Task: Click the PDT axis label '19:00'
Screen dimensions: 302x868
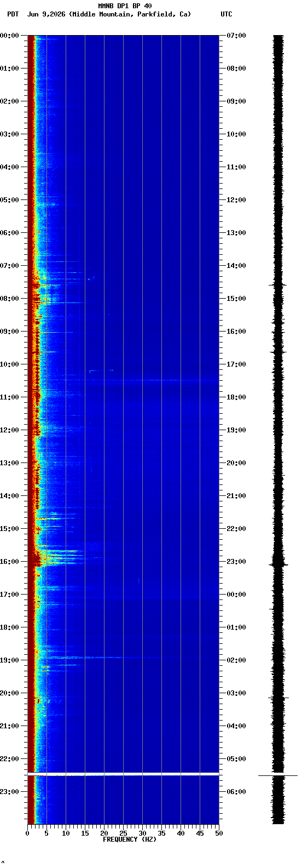Action: tap(9, 660)
